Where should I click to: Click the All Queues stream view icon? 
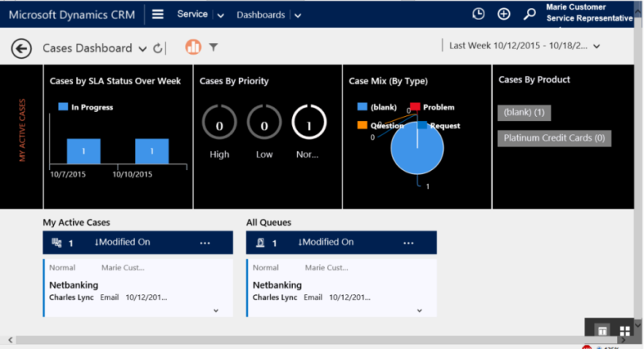(x=260, y=242)
